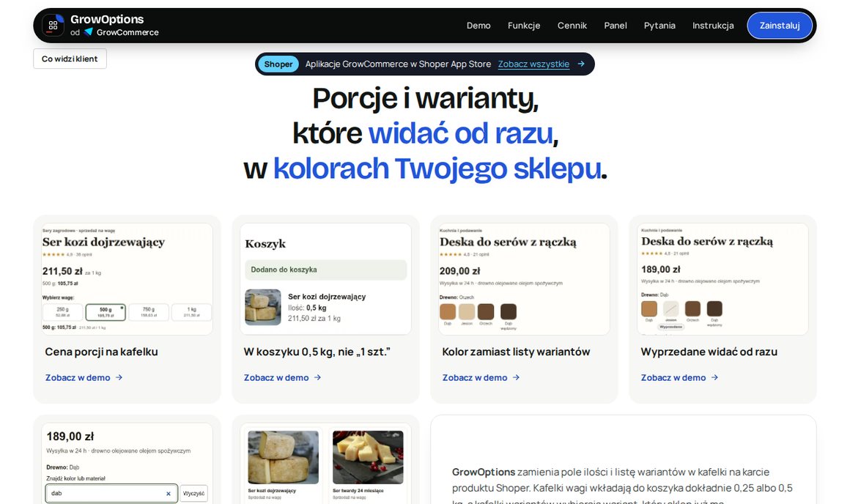
Task: Pick the crossed-out Jesion swatch marked Wyprzedane
Action: [x=670, y=309]
